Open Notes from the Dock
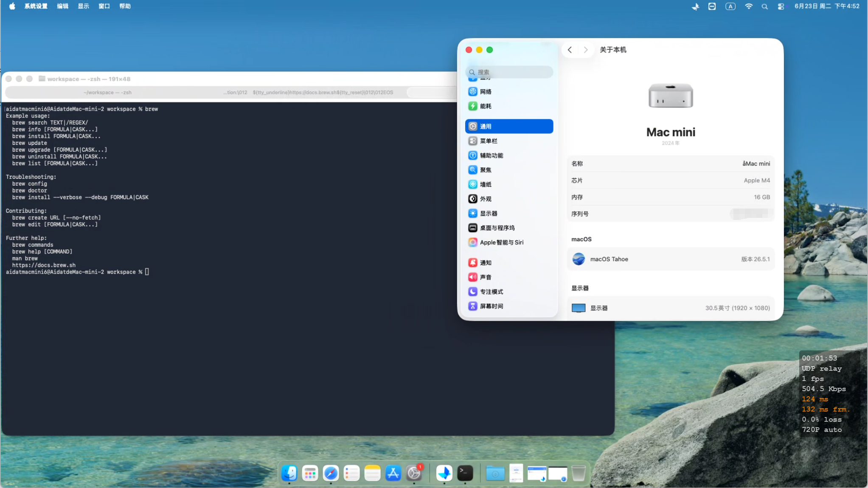Viewport: 868px width, 488px height. [372, 473]
